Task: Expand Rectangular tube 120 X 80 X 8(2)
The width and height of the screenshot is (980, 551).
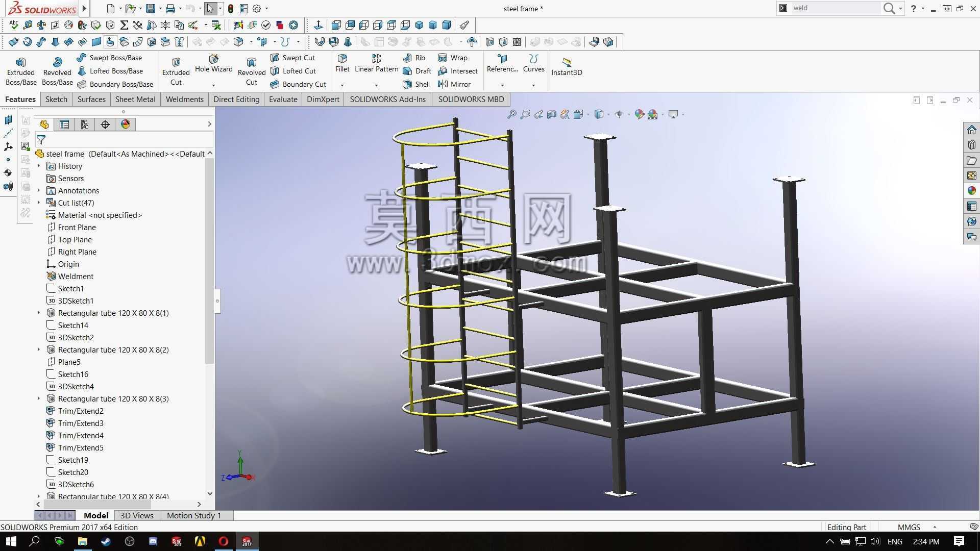Action: pos(39,349)
